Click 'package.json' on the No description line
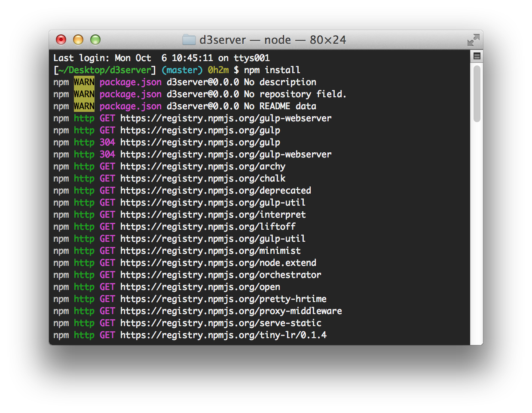The width and height of the screenshot is (532, 413). [x=131, y=82]
